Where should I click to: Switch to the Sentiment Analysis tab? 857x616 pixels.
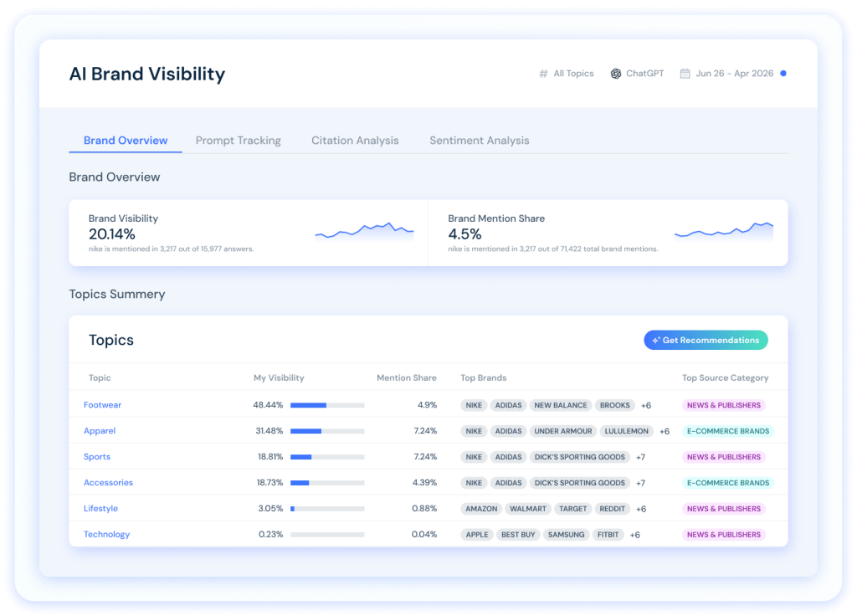[x=480, y=141]
